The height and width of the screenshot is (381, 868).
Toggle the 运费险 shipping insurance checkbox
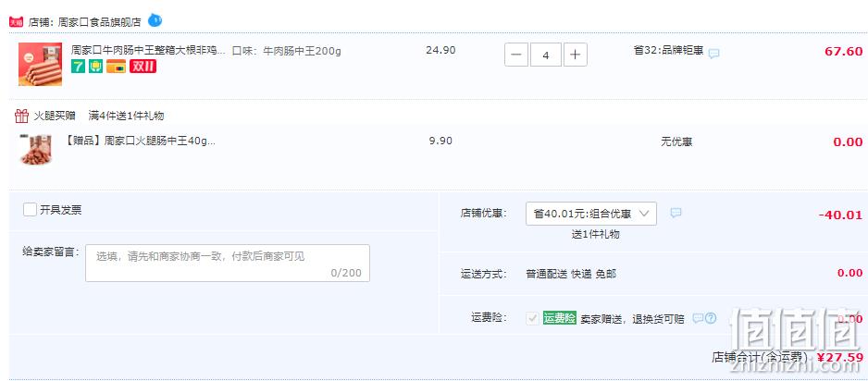(x=532, y=318)
